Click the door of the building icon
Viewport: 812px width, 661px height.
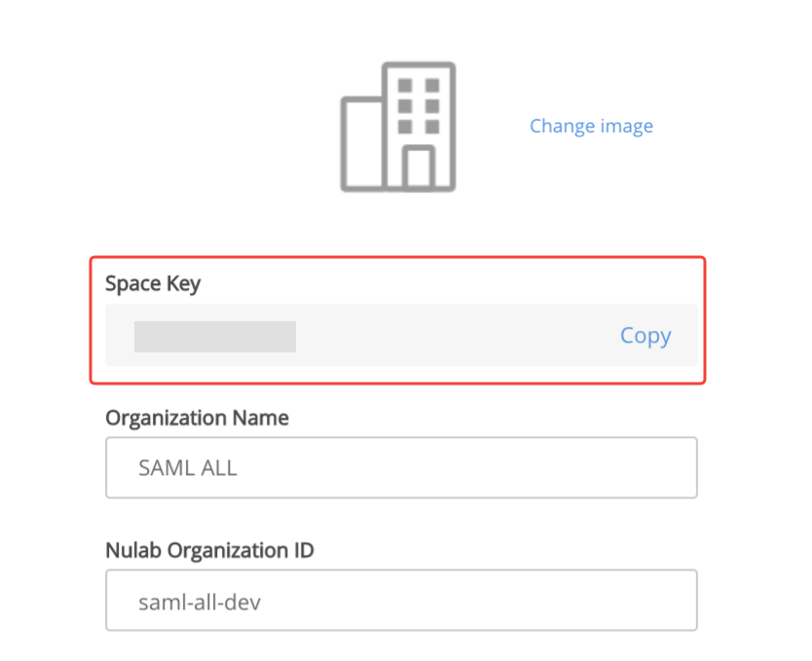419,167
